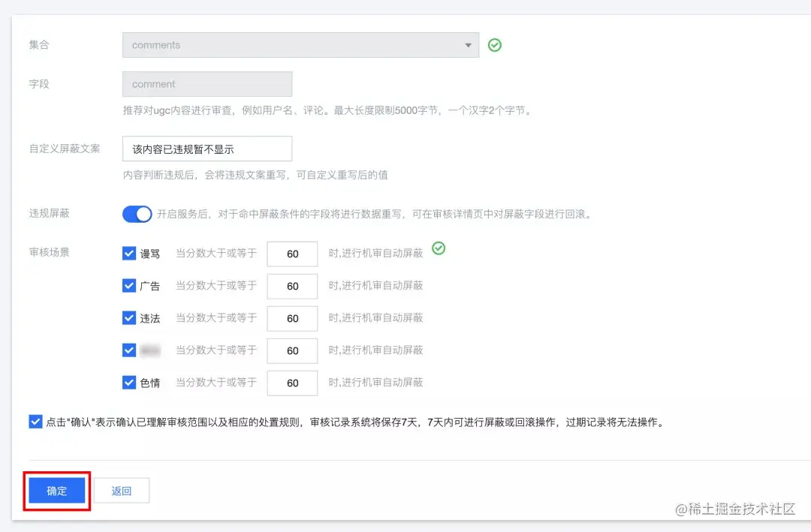The width and height of the screenshot is (811, 532).
Task: Click the 漫骂 score threshold input
Action: pyautogui.click(x=292, y=253)
